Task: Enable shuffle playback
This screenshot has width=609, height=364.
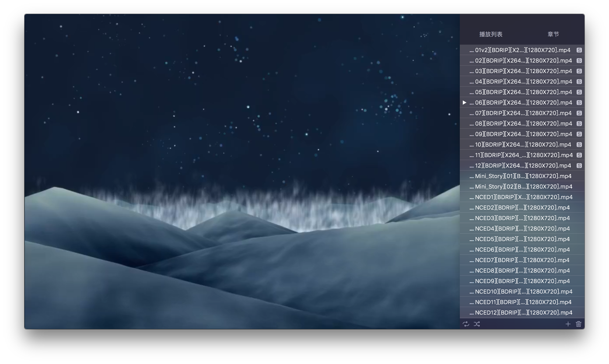Action: pos(477,324)
